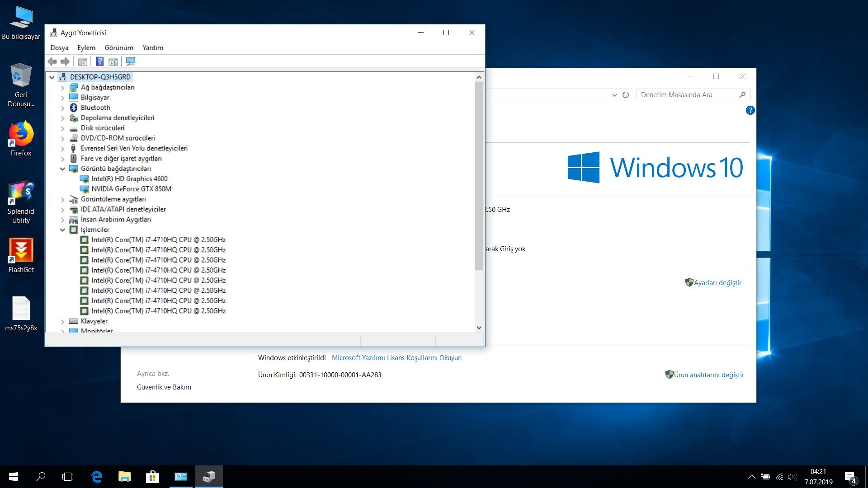Launch Microsoft Edge from the taskbar

(97, 477)
